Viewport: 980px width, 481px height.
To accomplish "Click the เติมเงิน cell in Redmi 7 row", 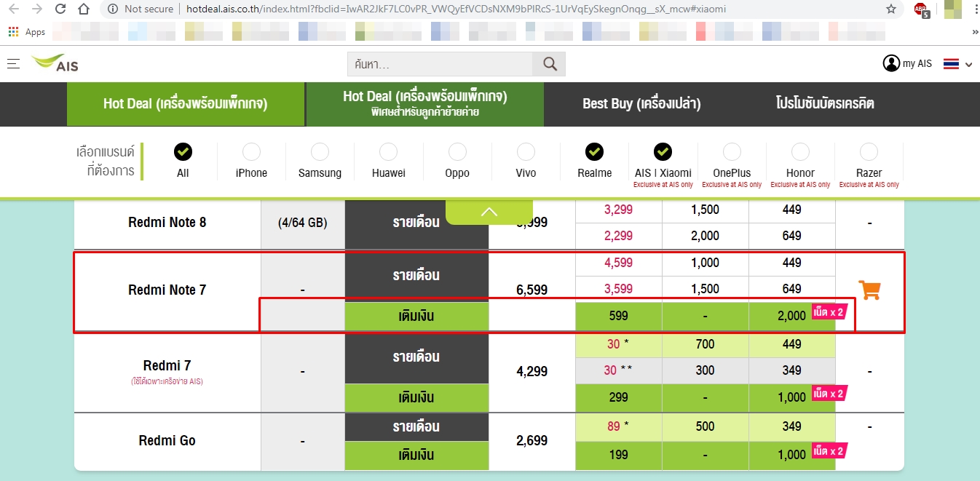I will [x=416, y=397].
